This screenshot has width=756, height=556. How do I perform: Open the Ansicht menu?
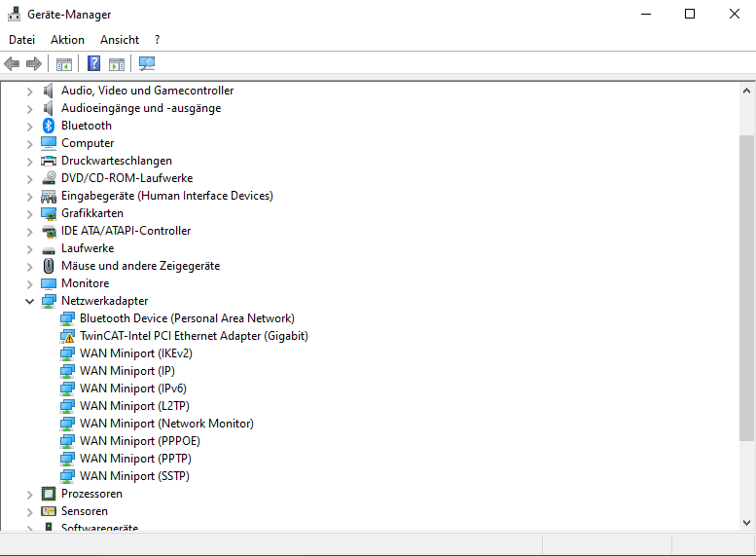pyautogui.click(x=120, y=40)
